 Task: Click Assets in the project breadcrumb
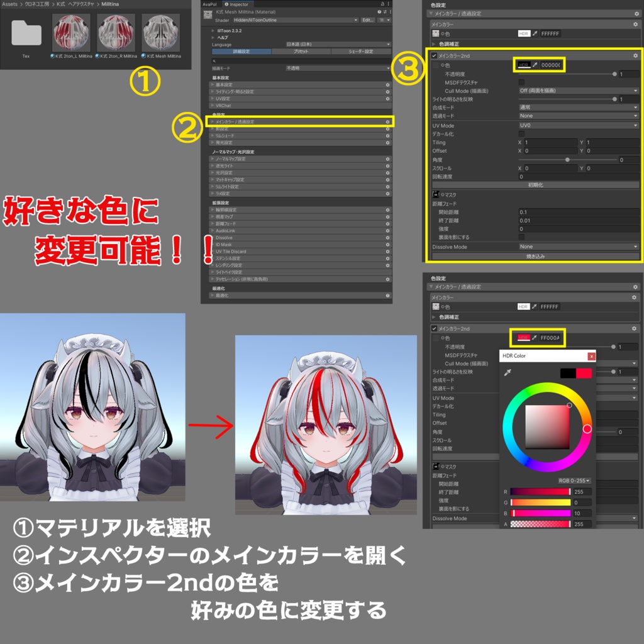tap(10, 4)
